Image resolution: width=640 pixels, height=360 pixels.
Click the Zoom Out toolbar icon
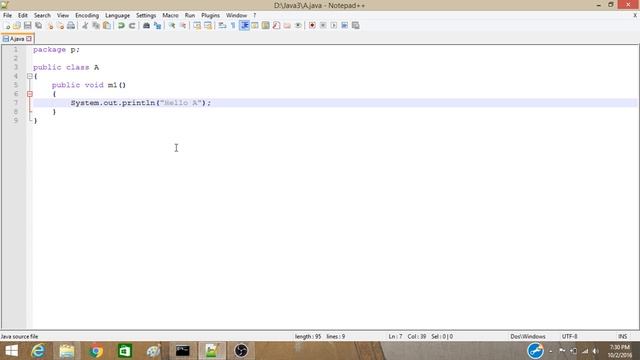(x=183, y=26)
